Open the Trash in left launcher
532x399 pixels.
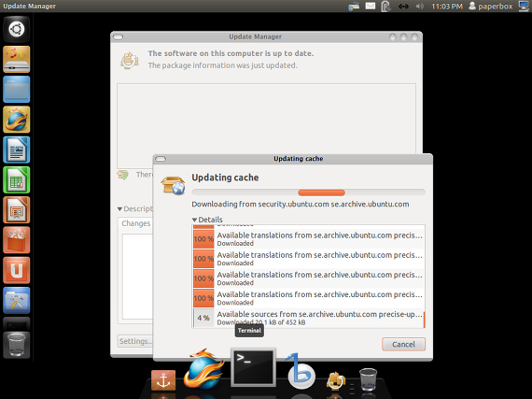tap(16, 345)
